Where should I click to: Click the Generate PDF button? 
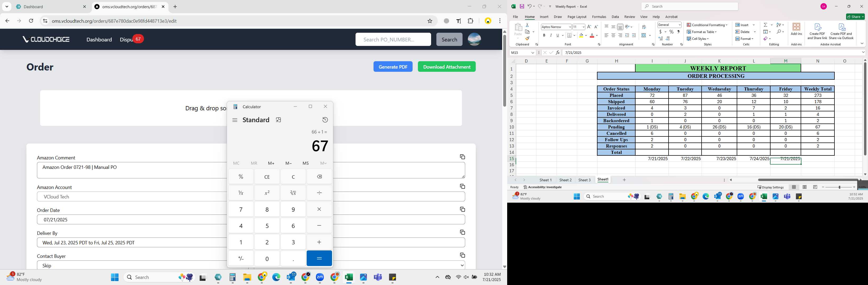pyautogui.click(x=393, y=66)
